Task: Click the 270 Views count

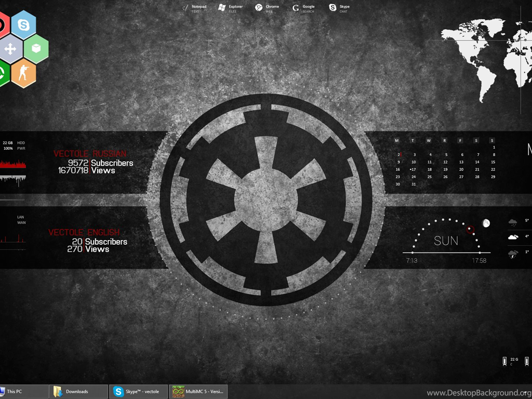Action: click(x=88, y=249)
